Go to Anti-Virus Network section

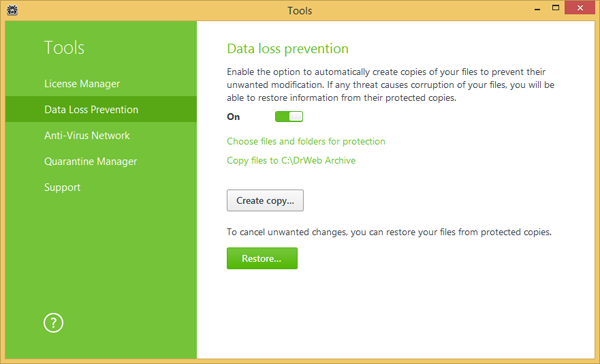[x=87, y=135]
